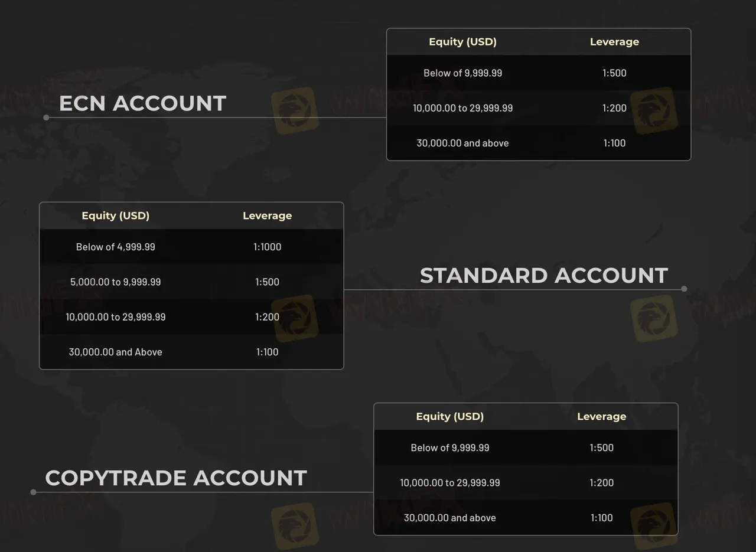Click Leverage header in Copytrade account table
The width and height of the screenshot is (756, 552).
[x=601, y=416]
